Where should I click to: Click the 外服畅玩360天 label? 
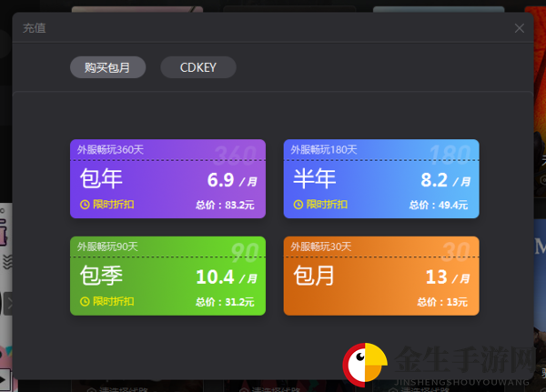tap(110, 150)
